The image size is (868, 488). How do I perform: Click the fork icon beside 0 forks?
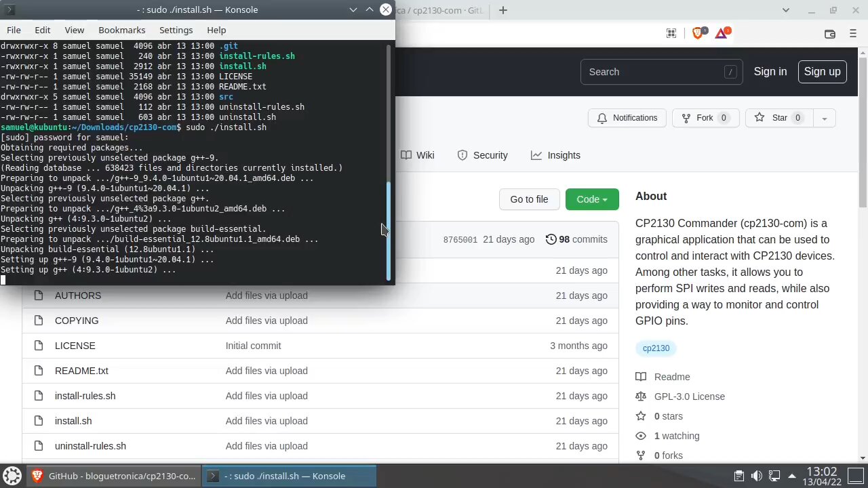(x=641, y=455)
